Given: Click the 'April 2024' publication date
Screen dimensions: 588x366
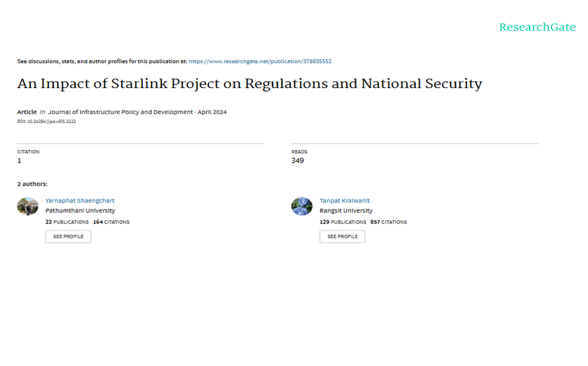Looking at the screenshot, I should tap(212, 112).
